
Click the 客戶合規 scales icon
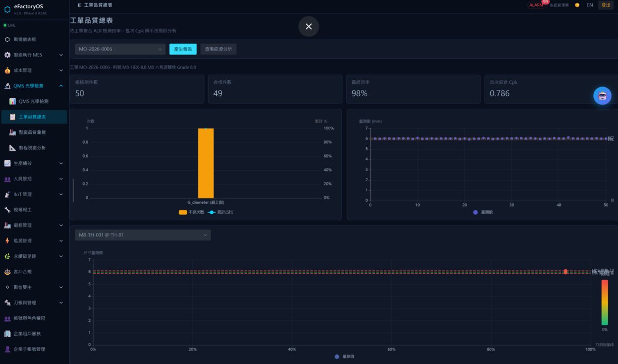(x=7, y=271)
